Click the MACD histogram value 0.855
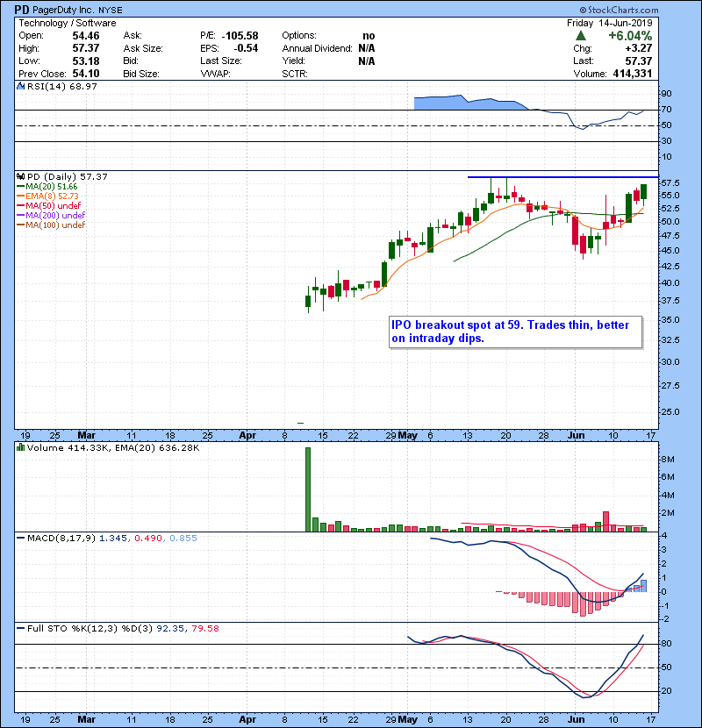This screenshot has height=728, width=702. [183, 539]
